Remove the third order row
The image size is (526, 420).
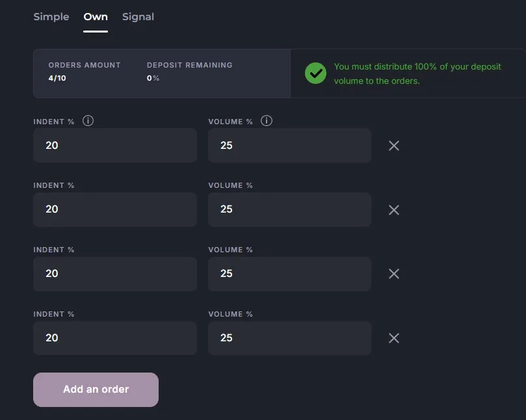click(393, 274)
